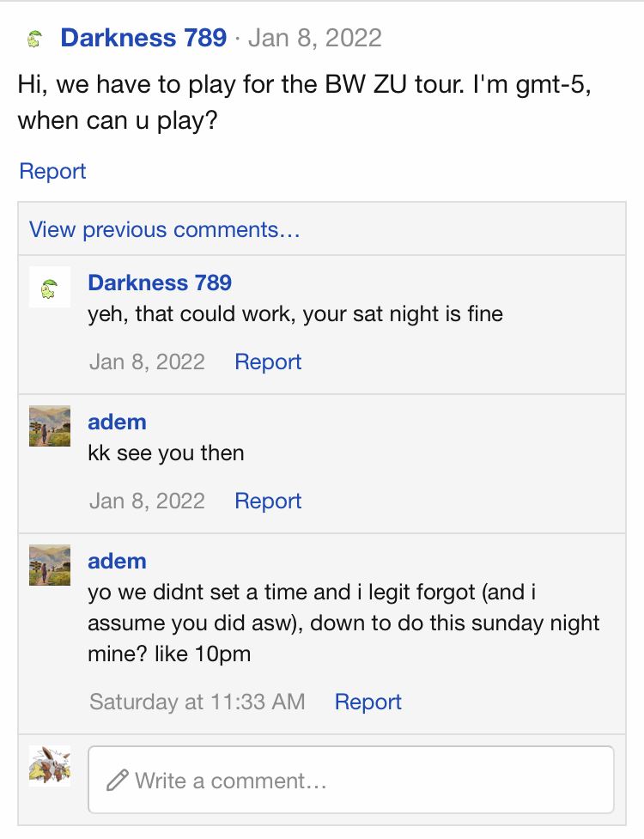Screen dimensions: 644x839
Task: Open Darkness 789 profile from post header
Action: tap(143, 38)
